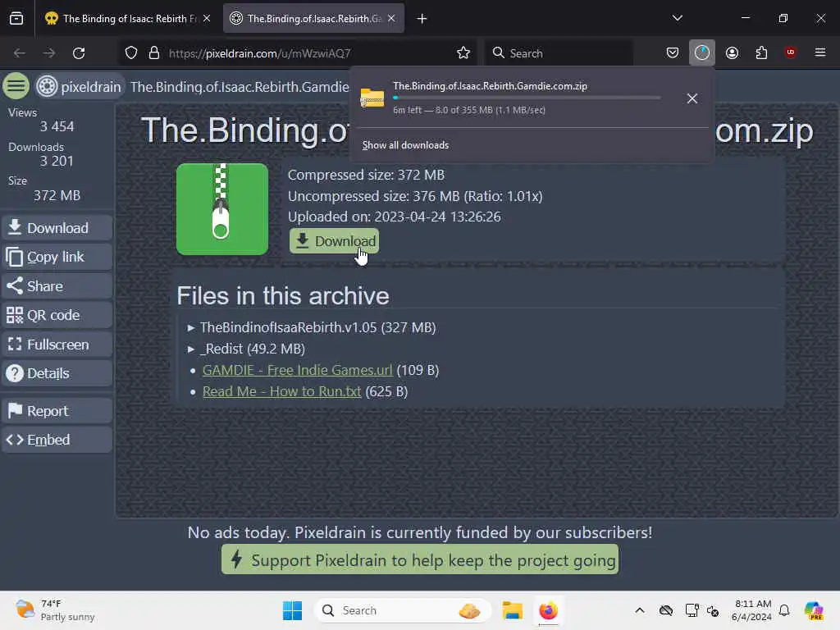Click the display network tray icon

click(692, 610)
